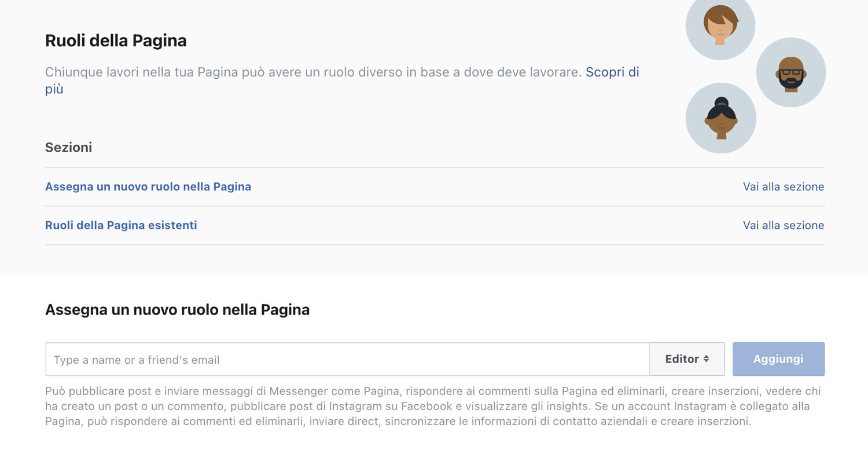Open the 'Ruoli della Pagina esistenti' link
Screen dimensions: 868x454
click(x=121, y=225)
